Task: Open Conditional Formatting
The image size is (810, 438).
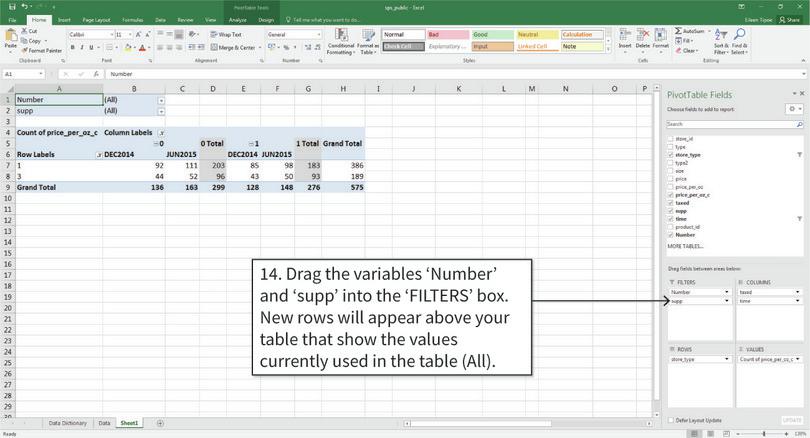Action: pyautogui.click(x=341, y=41)
